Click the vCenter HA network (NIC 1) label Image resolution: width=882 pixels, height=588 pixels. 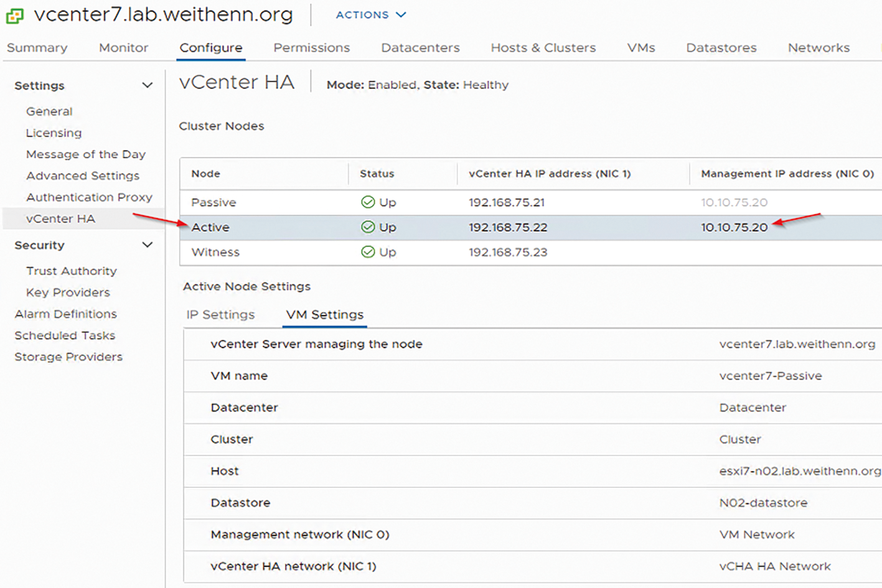pos(294,566)
